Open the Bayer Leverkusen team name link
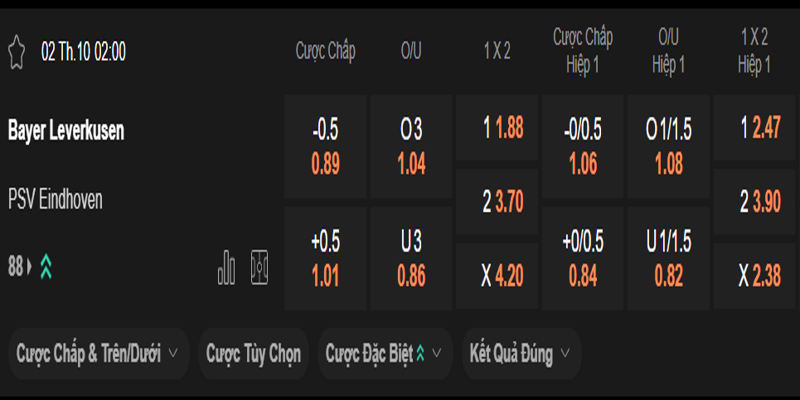Viewport: 800px width, 400px height. pyautogui.click(x=66, y=130)
